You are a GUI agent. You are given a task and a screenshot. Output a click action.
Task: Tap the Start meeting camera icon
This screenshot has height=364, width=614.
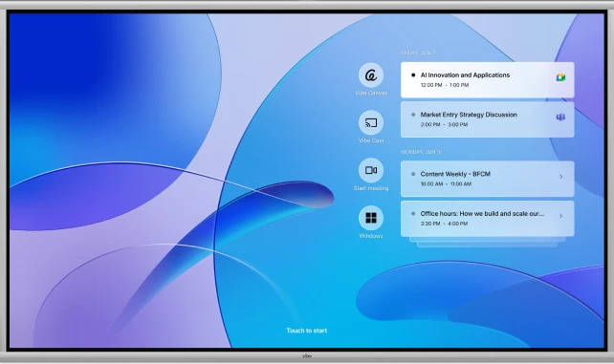371,170
